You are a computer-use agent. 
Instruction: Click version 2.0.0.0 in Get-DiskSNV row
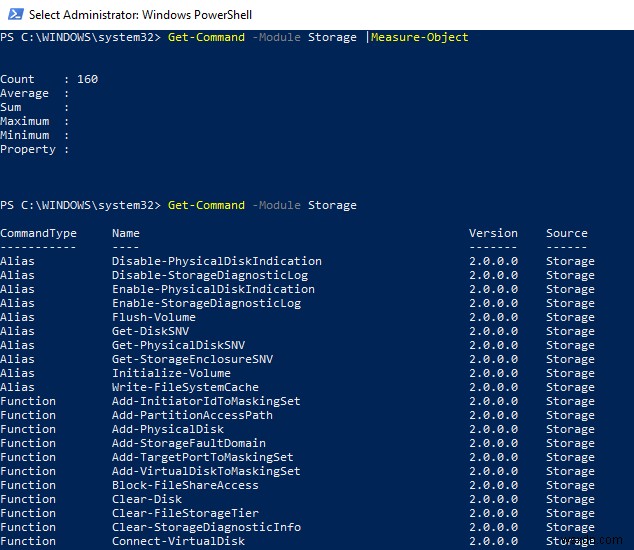click(x=493, y=331)
